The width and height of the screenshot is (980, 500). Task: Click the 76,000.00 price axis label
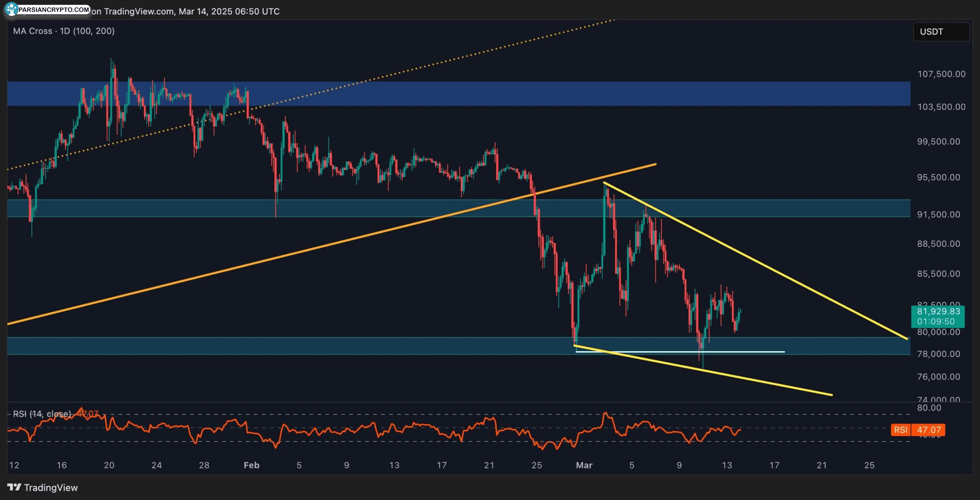click(939, 376)
